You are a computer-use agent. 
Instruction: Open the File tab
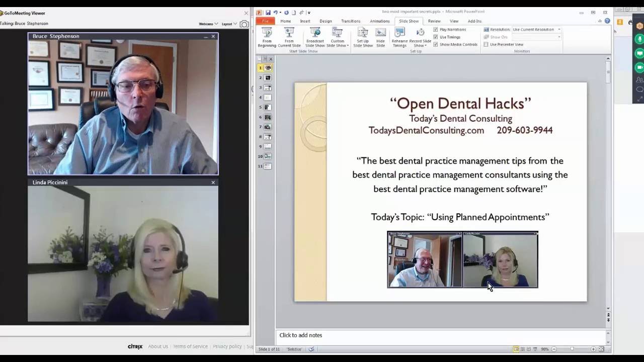pos(265,21)
